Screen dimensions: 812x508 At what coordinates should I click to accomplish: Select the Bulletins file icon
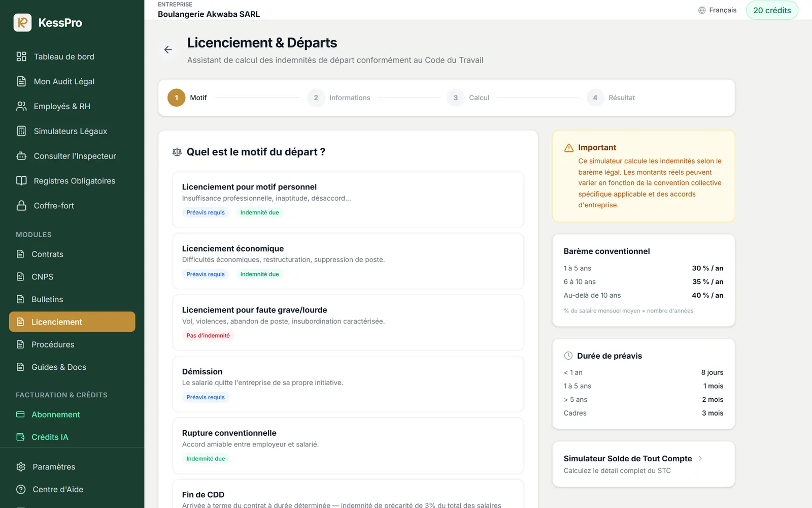pyautogui.click(x=20, y=299)
